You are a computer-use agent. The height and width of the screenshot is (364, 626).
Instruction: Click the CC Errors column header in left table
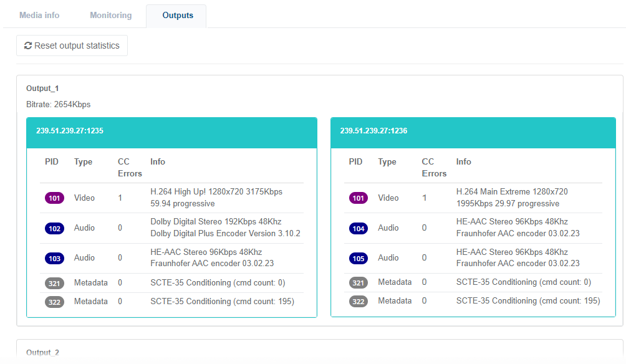click(x=130, y=168)
